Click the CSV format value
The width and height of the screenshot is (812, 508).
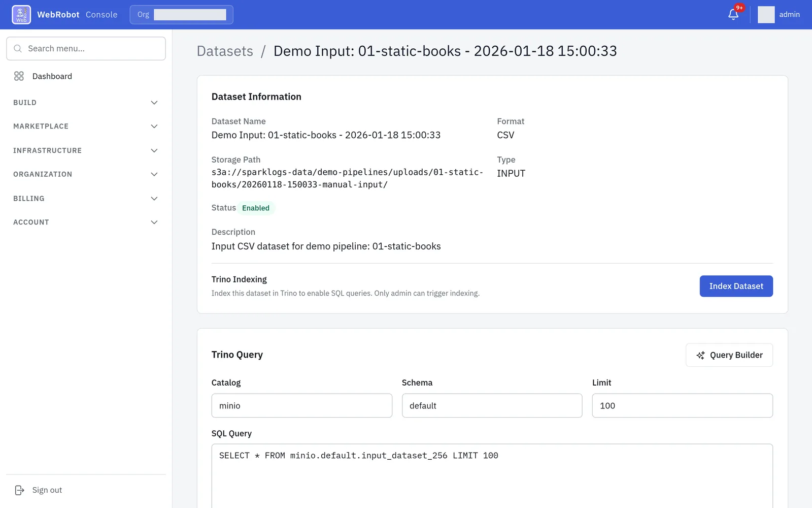[x=505, y=135]
